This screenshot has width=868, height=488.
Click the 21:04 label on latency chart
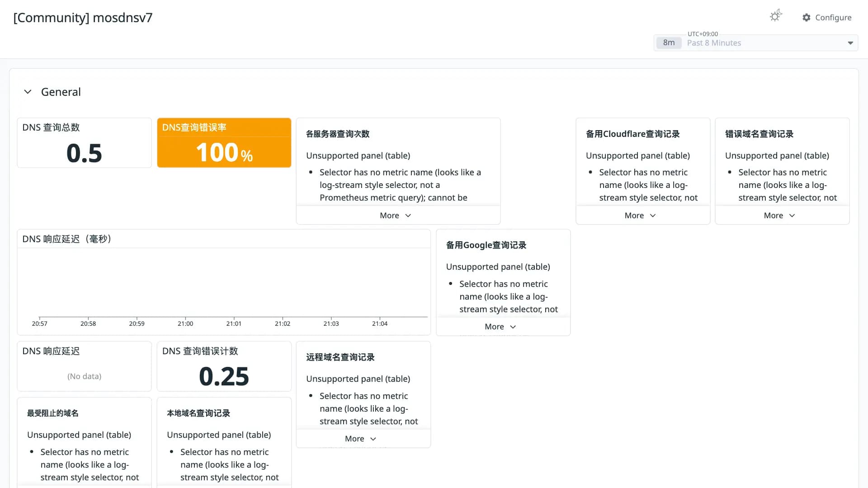click(380, 324)
